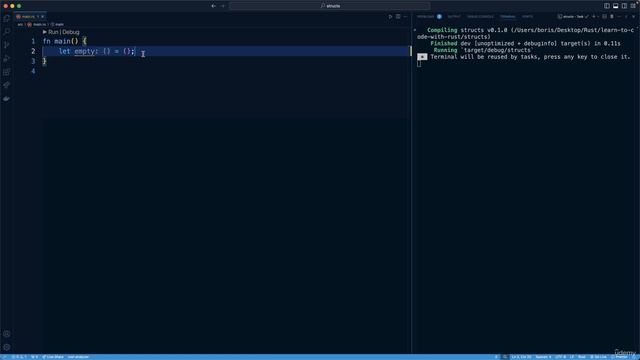Click the word 'empty' in code
The image size is (640, 360).
(x=84, y=51)
